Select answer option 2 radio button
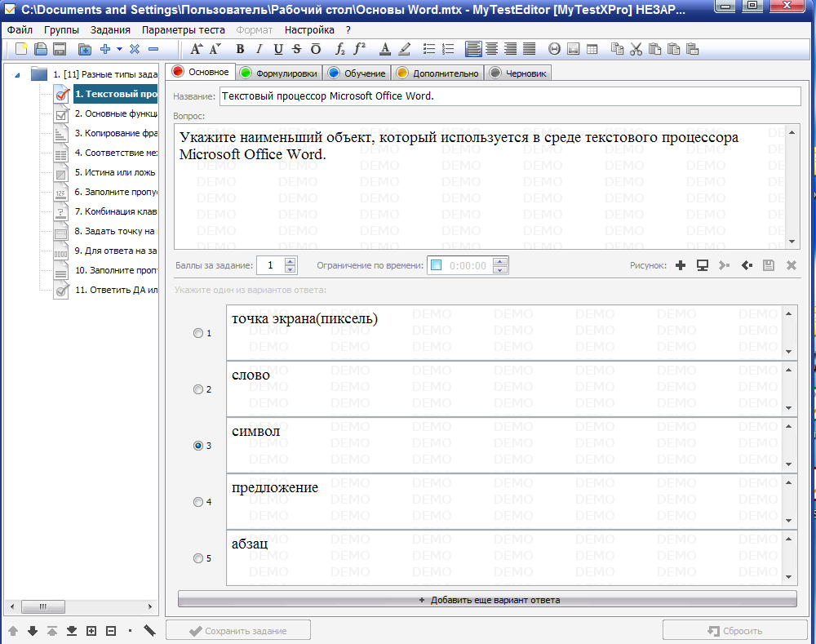 click(198, 389)
